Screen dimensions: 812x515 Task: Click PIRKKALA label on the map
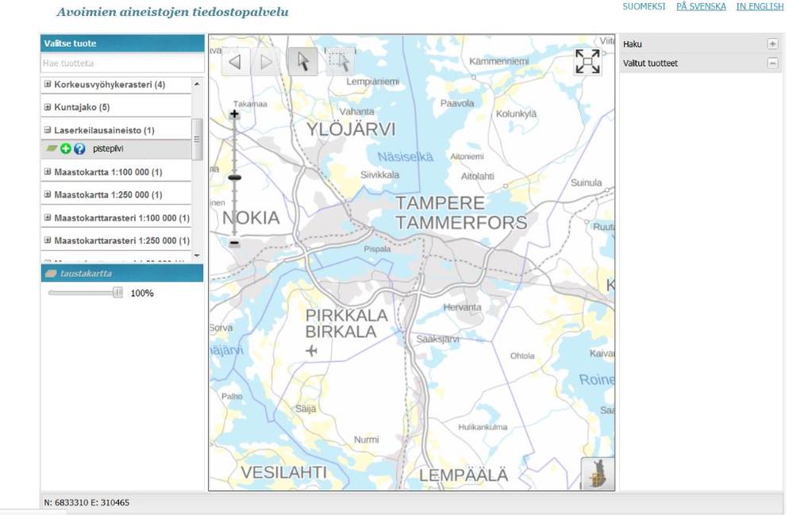click(346, 315)
